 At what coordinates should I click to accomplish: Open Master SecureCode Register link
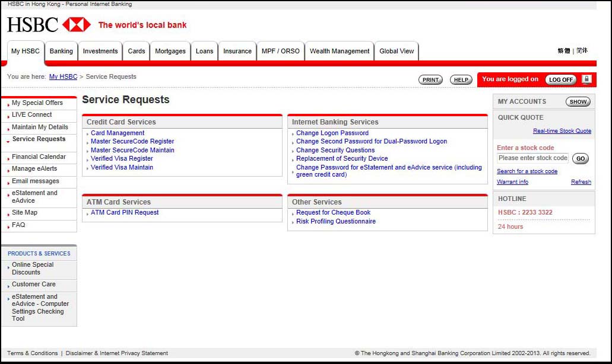click(132, 142)
